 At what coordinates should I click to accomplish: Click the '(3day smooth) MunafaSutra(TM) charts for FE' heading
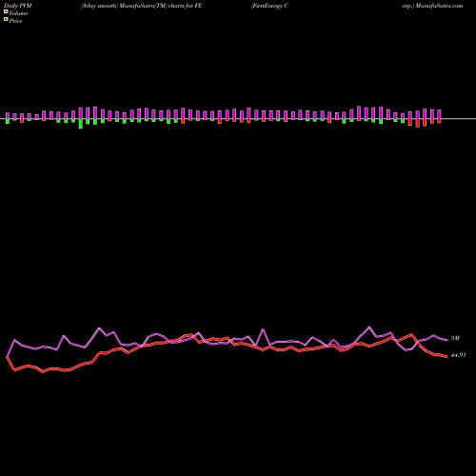point(141,6)
